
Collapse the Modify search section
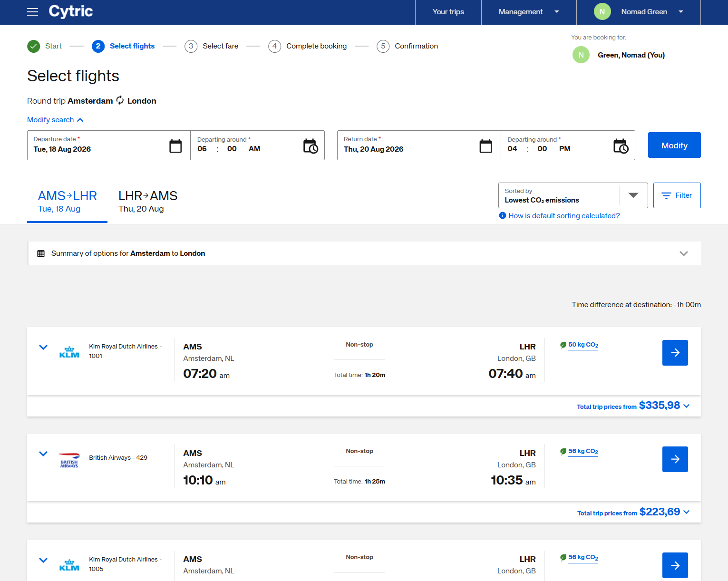click(x=55, y=120)
